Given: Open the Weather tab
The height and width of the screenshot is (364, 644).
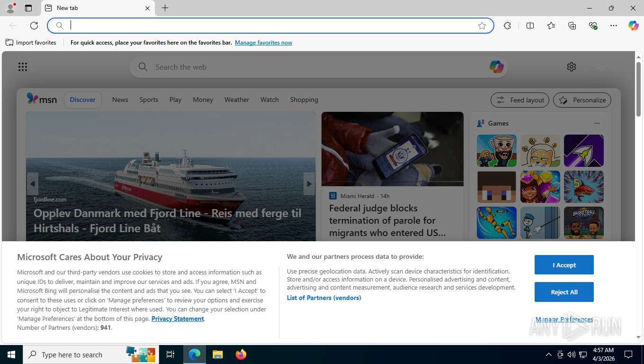Looking at the screenshot, I should point(237,100).
